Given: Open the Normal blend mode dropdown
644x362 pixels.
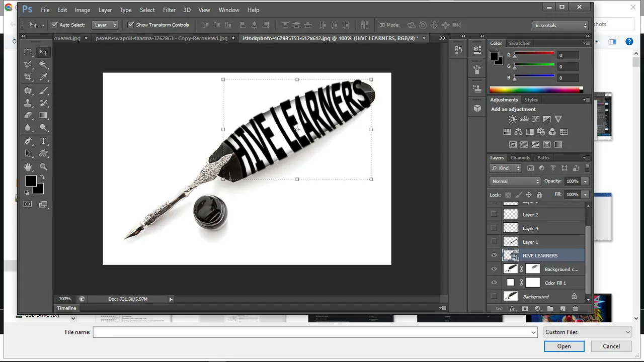Looking at the screenshot, I should (515, 181).
